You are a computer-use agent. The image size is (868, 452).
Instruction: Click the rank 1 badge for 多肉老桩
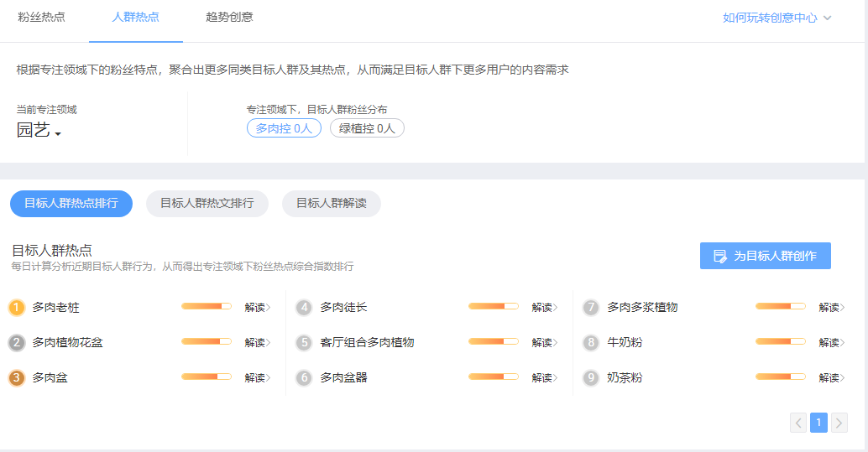(17, 308)
